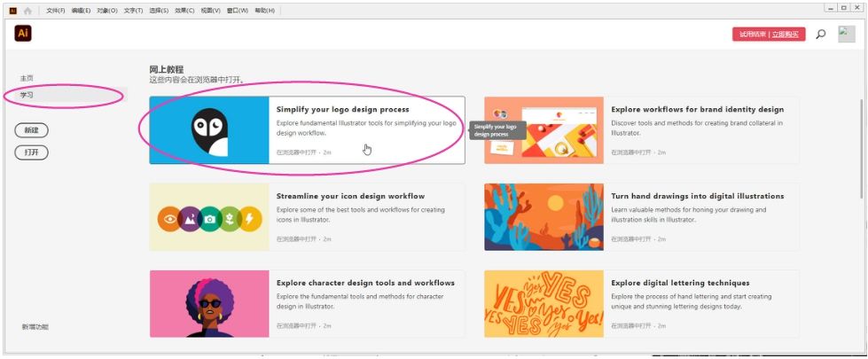Open the brand identity tutorial thumbnail
This screenshot has height=359, width=868.
[544, 130]
